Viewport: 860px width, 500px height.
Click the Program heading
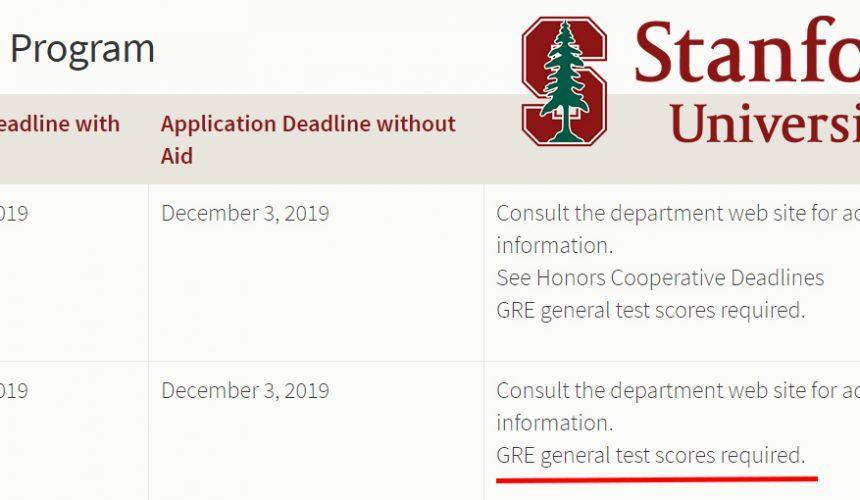click(x=82, y=48)
